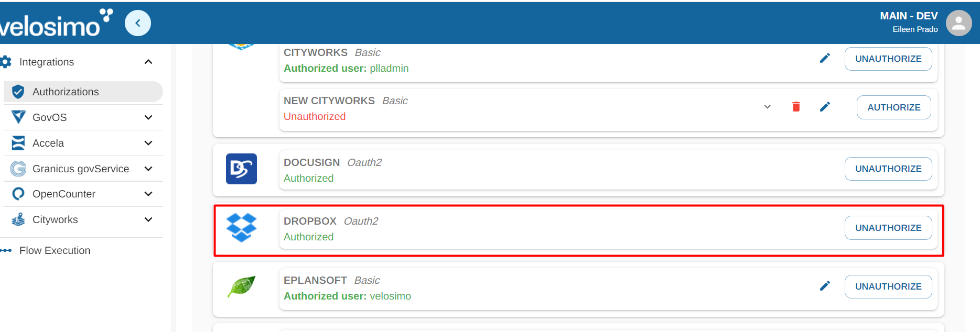Click the GovOS logo icon in sidebar
This screenshot has width=980, height=332.
point(18,117)
